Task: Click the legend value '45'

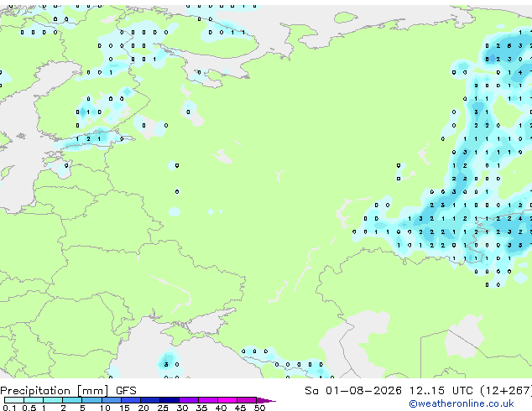Action: [240, 408]
